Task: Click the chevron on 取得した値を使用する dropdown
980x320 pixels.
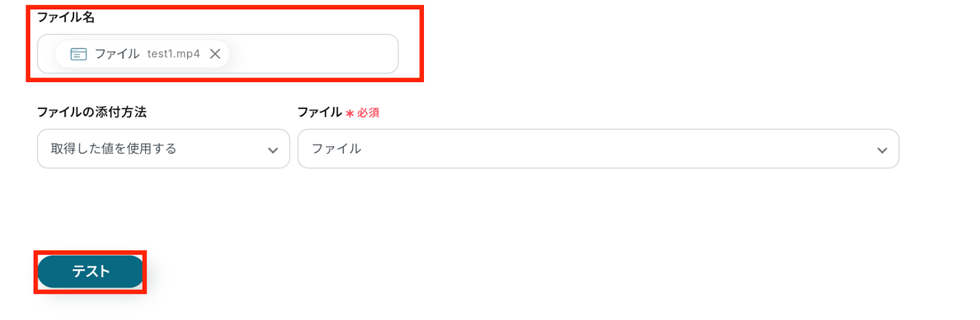Action: tap(273, 150)
